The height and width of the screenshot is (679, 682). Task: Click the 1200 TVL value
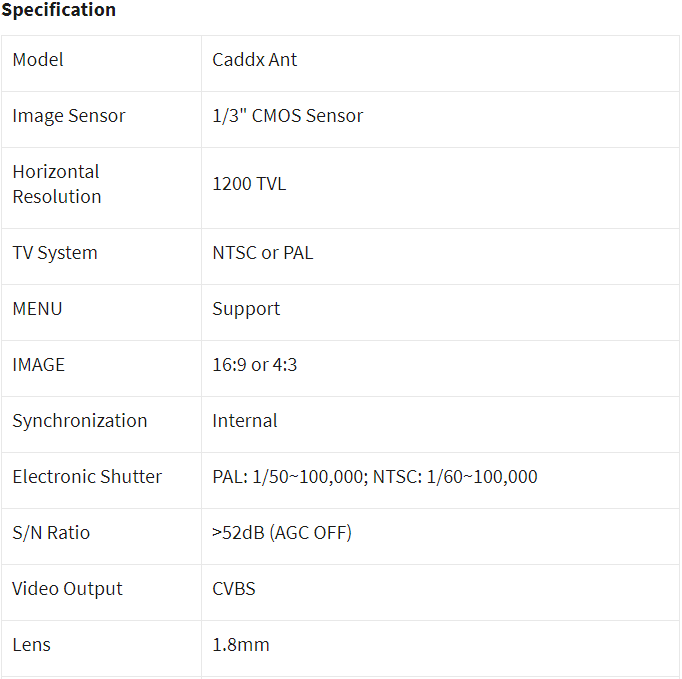coord(249,184)
